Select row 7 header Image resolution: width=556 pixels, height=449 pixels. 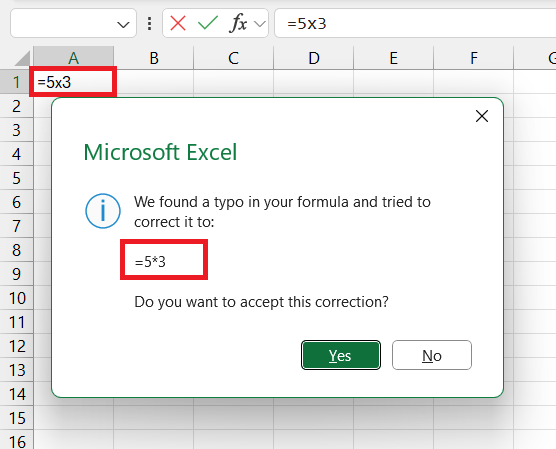[x=16, y=226]
